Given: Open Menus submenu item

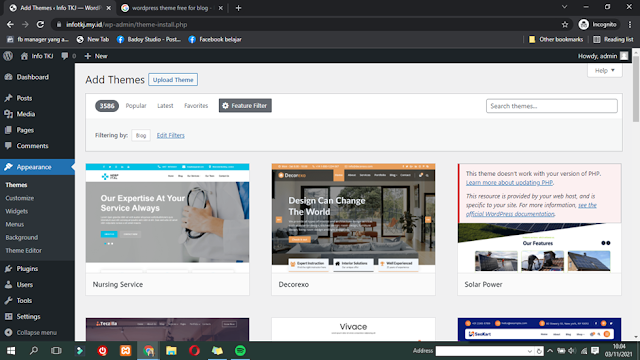Looking at the screenshot, I should click(15, 224).
